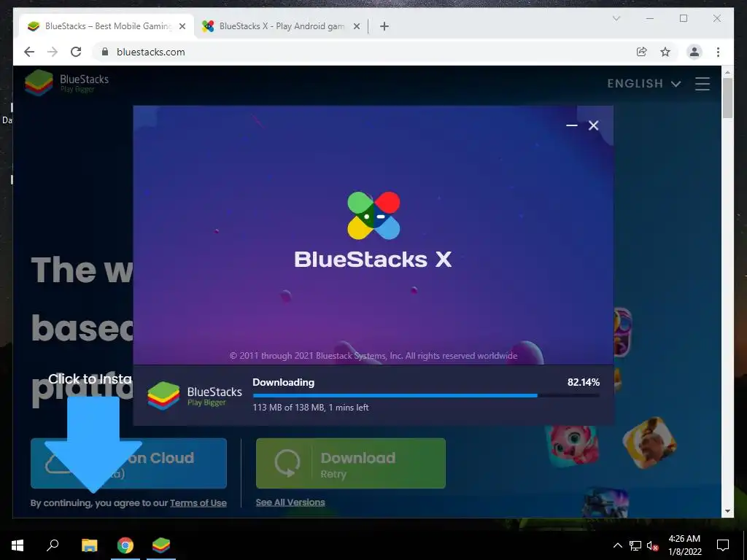Open Chrome's three-dot menu
The width and height of the screenshot is (747, 560).
pos(718,52)
